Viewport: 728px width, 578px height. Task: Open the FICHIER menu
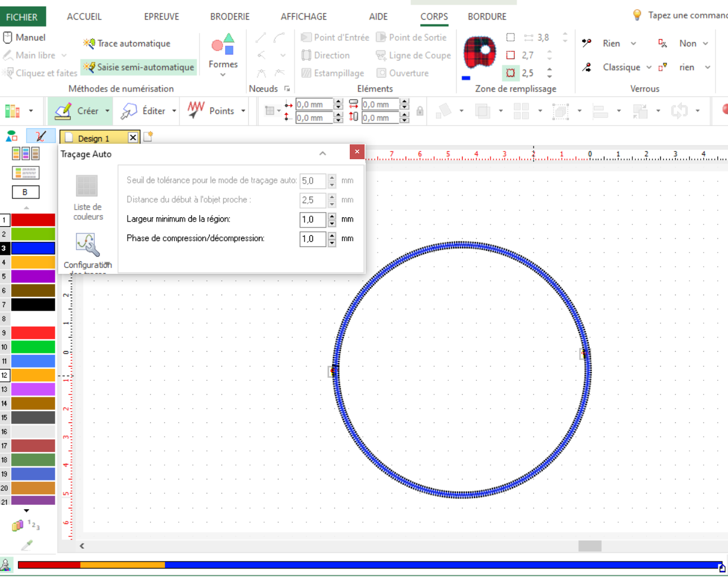point(22,17)
